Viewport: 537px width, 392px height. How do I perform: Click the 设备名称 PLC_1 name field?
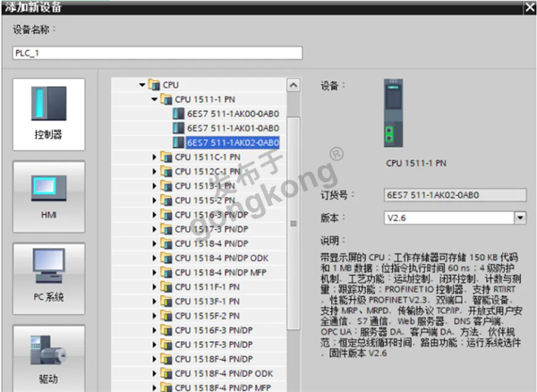click(158, 53)
